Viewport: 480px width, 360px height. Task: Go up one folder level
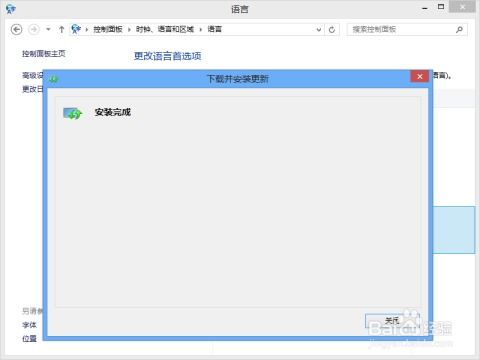(x=61, y=29)
